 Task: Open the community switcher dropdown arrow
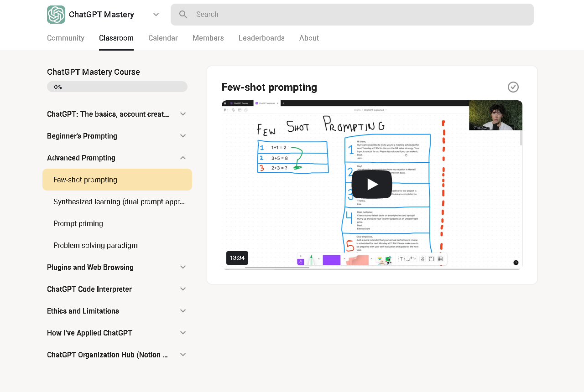[x=156, y=15]
